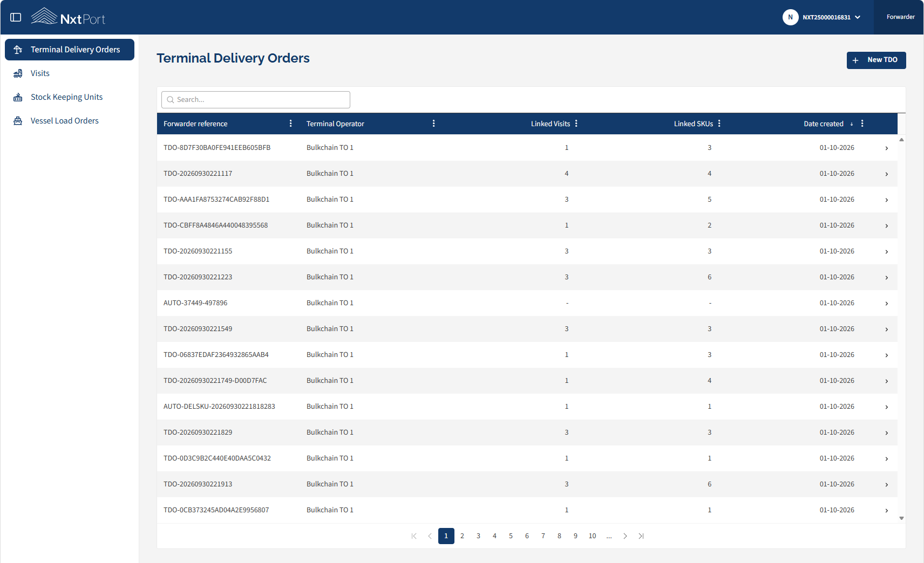Click the New TDO button
Image resolution: width=924 pixels, height=563 pixels.
(x=876, y=60)
